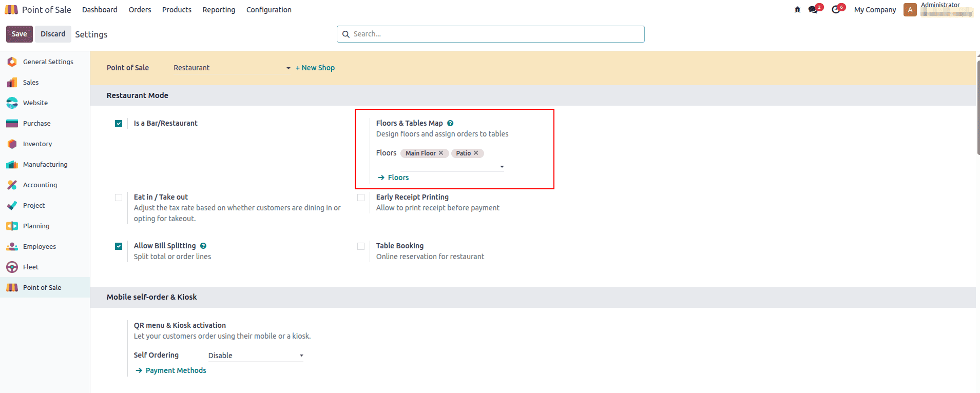
Task: Uncheck Is a Bar/Restaurant checkbox
Action: click(x=119, y=124)
